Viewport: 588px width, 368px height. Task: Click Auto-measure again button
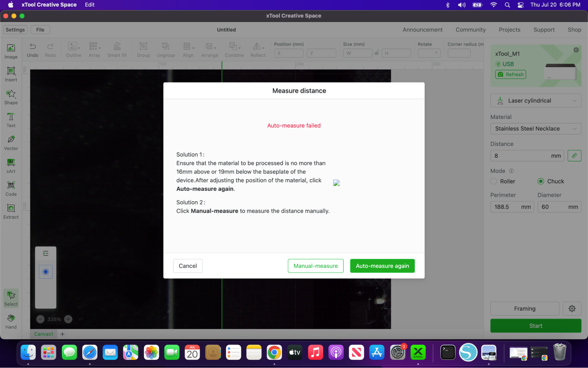click(x=382, y=266)
